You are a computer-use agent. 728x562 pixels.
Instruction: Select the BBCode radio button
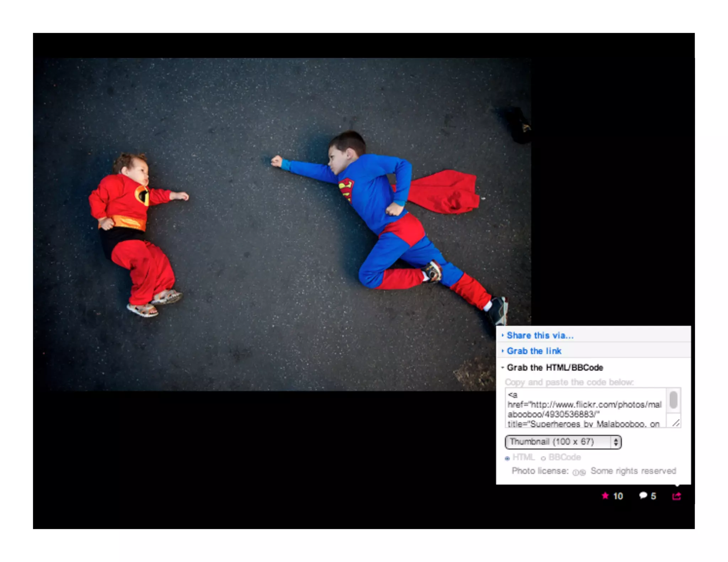[543, 458]
